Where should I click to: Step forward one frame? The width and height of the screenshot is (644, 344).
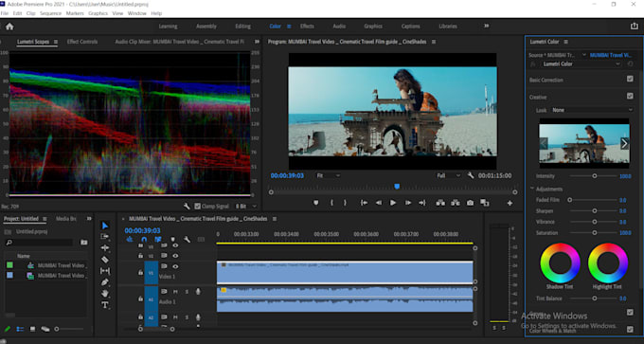click(408, 203)
